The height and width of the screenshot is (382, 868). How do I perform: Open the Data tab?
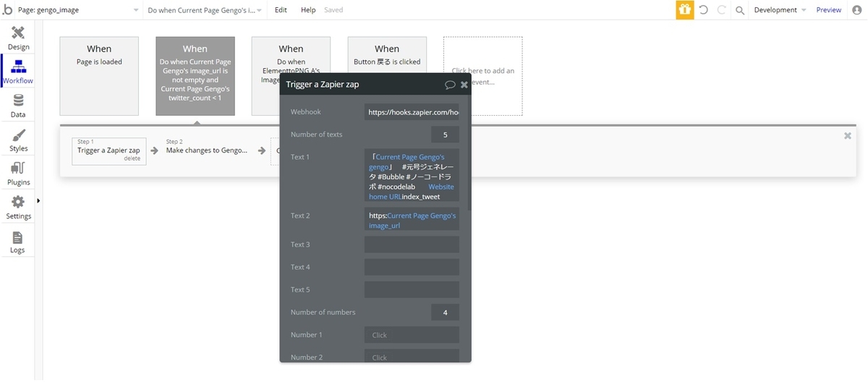[x=18, y=106]
